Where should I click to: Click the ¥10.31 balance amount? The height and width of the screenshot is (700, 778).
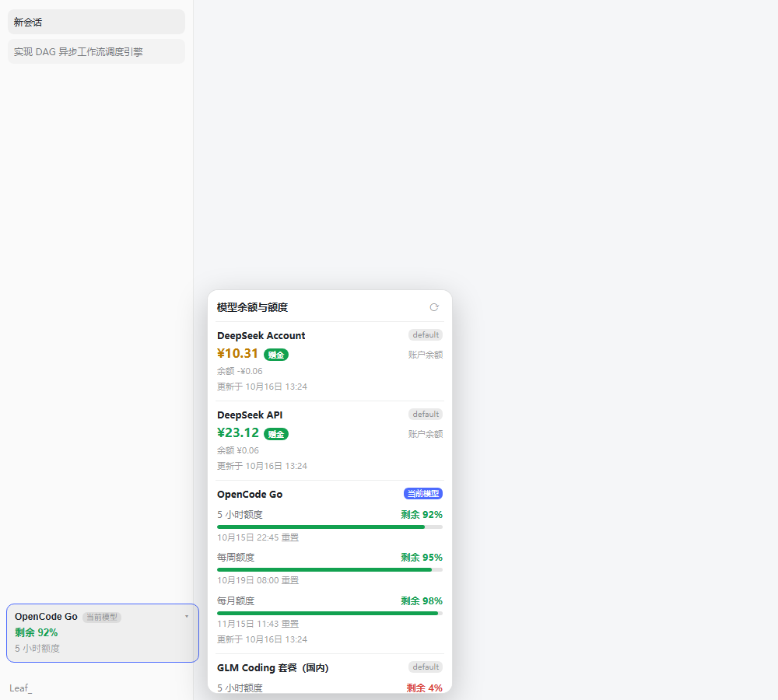(x=237, y=353)
